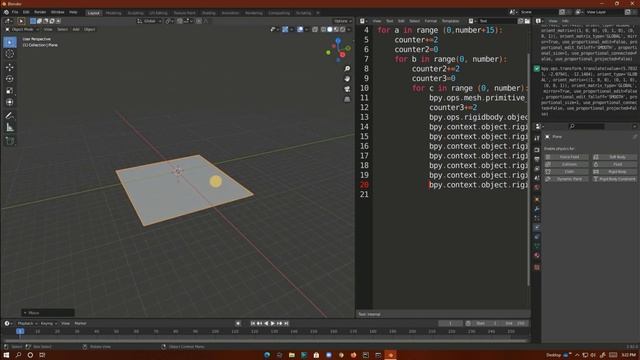Select the Add Cube tool
Image resolution: width=640 pixels, height=360 pixels.
point(10,141)
